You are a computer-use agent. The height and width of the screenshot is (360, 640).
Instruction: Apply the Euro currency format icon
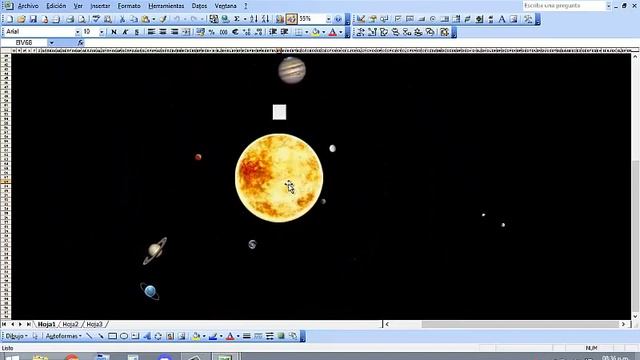pos(235,32)
